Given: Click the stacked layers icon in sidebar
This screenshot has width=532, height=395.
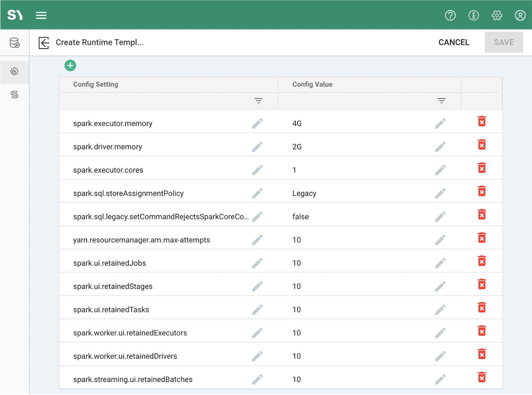Looking at the screenshot, I should click(x=14, y=94).
